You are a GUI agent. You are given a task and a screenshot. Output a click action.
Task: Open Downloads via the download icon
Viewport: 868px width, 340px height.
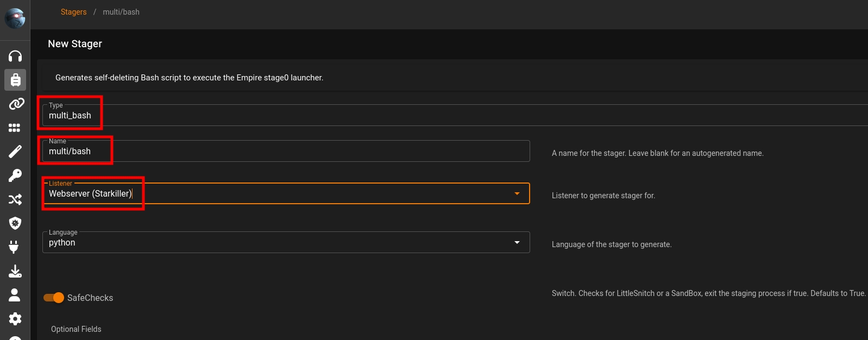[15, 271]
